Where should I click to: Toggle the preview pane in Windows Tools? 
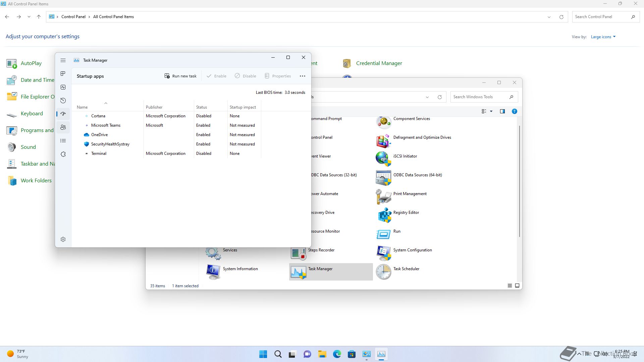click(x=502, y=111)
